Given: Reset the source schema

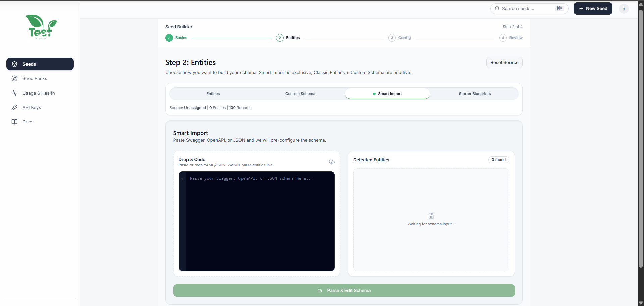Looking at the screenshot, I should pos(504,62).
